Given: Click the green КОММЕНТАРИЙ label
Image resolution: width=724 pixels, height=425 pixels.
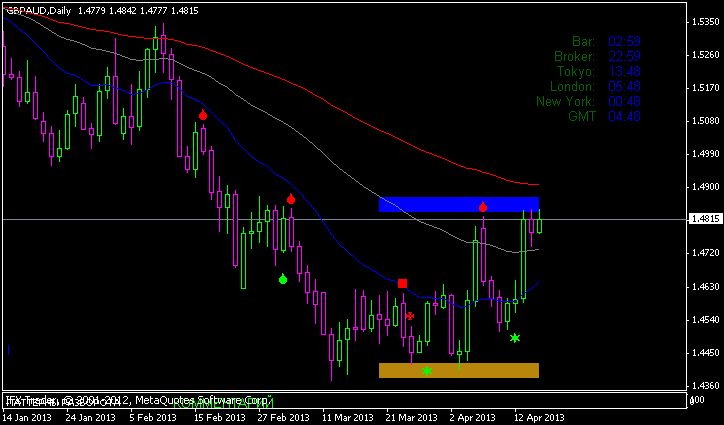Looking at the screenshot, I should pos(223,403).
